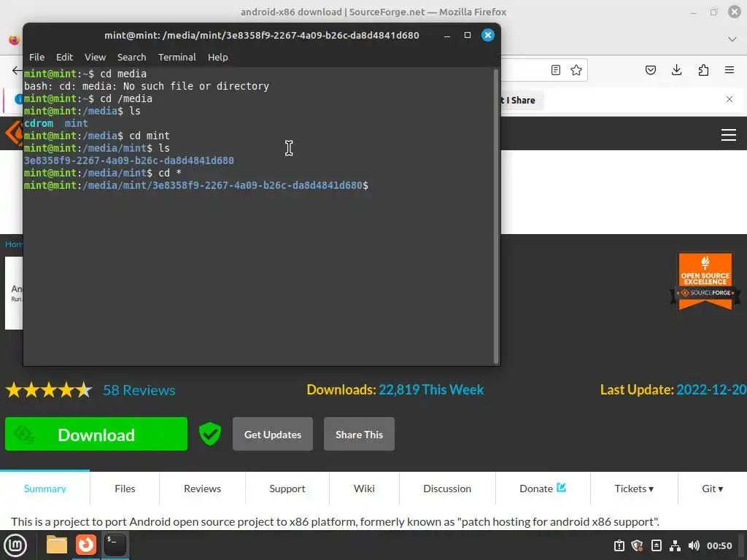This screenshot has height=560, width=747.
Task: Click the 22,819 This Week downloads link
Action: pyautogui.click(x=431, y=389)
